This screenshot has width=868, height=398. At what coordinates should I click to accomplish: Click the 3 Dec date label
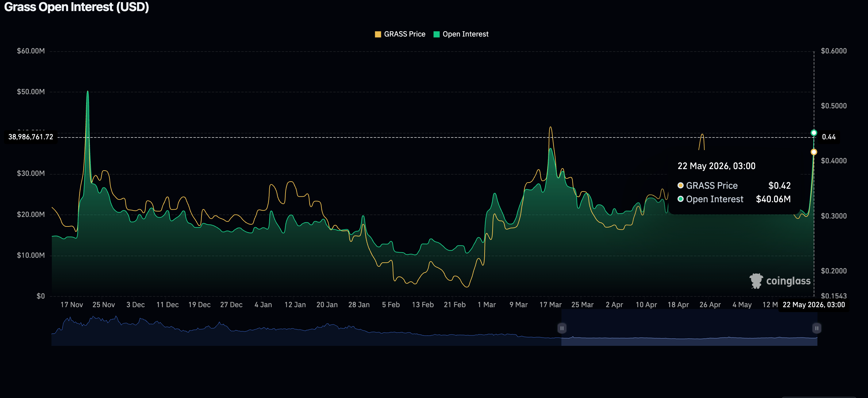coord(136,305)
